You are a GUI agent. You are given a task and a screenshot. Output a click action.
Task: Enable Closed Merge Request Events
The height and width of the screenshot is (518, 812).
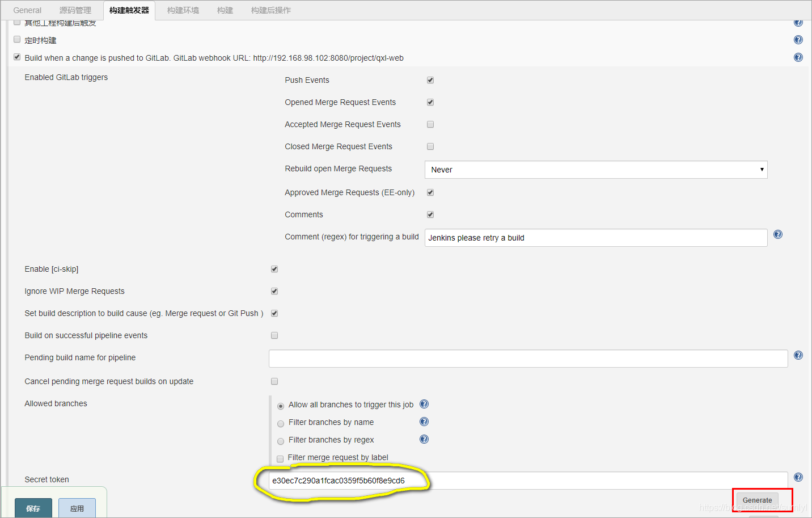(430, 146)
